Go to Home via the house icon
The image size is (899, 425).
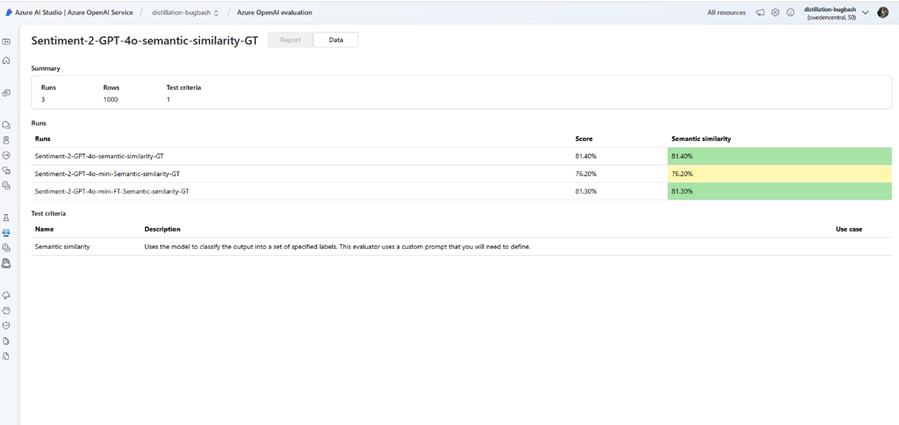tap(7, 60)
